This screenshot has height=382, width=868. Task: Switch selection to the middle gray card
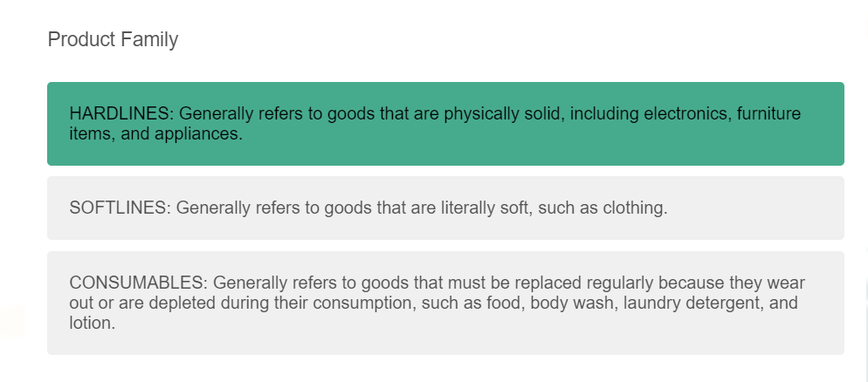coord(445,208)
